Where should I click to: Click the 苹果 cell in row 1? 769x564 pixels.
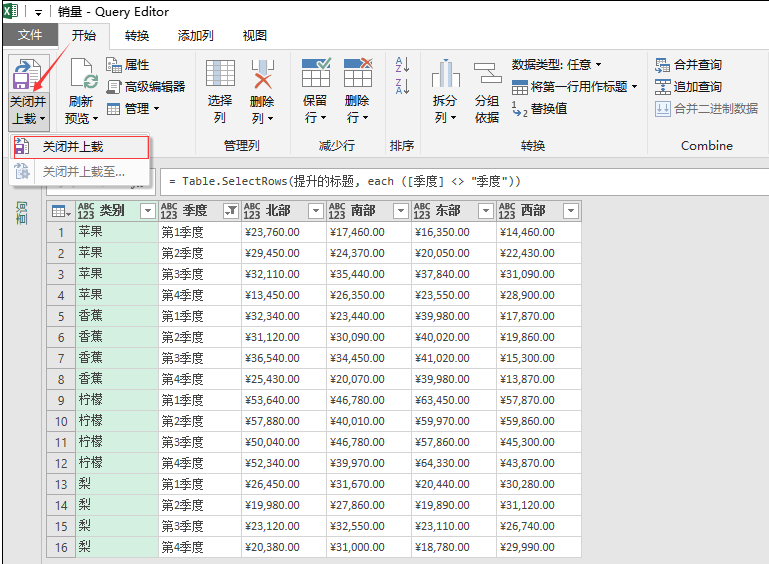click(x=117, y=232)
